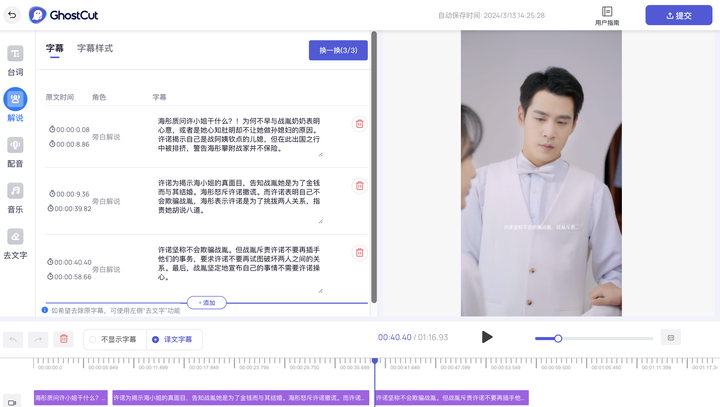Image resolution: width=720 pixels, height=407 pixels.
Task: Delete the subtitle starting 许诺为揭示海小姐
Action: coord(360,186)
